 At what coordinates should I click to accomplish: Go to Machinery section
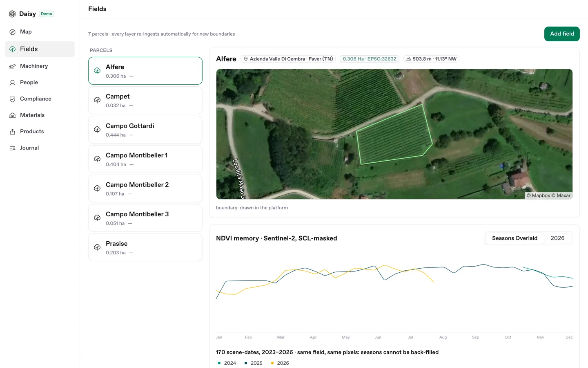click(x=40, y=66)
